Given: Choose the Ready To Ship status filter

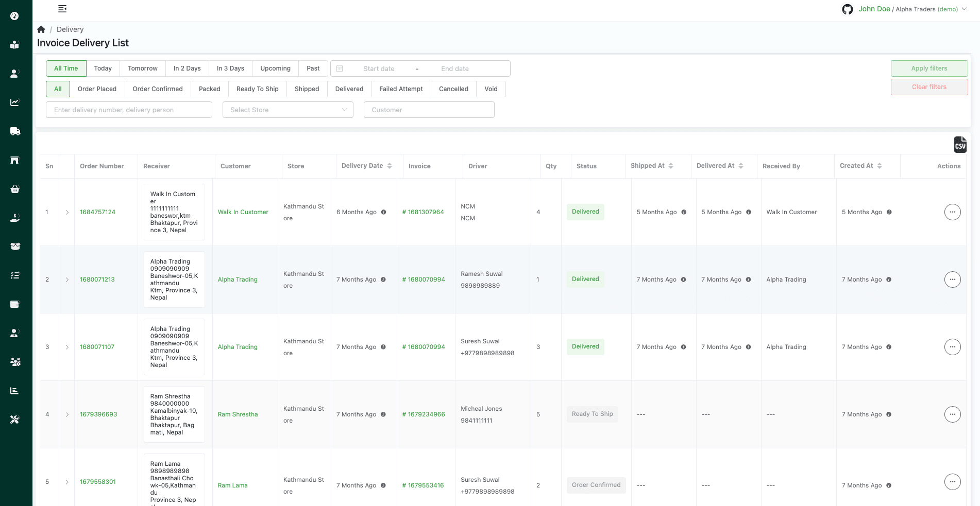Looking at the screenshot, I should (x=257, y=89).
